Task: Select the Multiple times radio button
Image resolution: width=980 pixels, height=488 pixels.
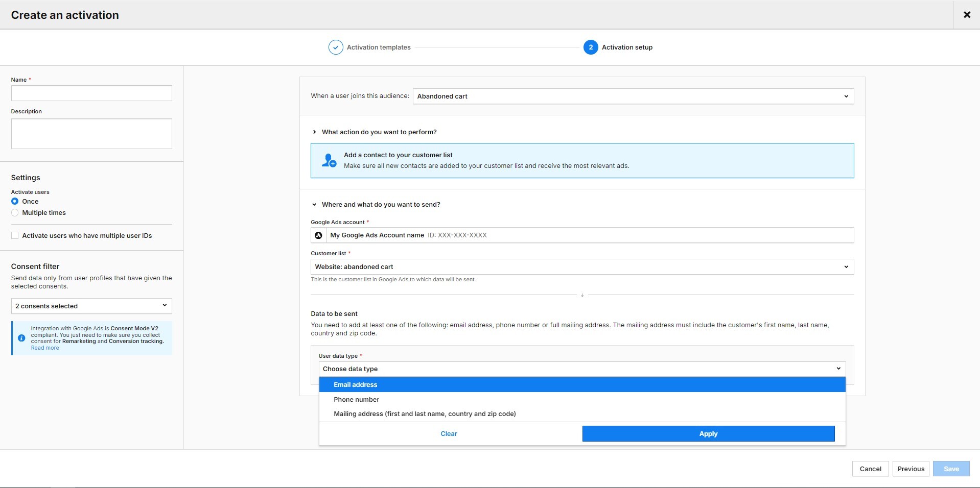Action: click(x=15, y=213)
